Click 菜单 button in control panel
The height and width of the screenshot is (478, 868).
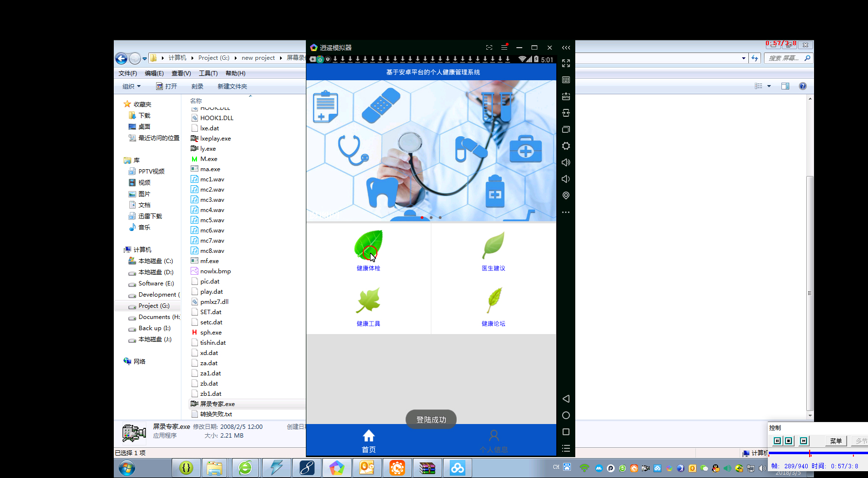pos(836,441)
